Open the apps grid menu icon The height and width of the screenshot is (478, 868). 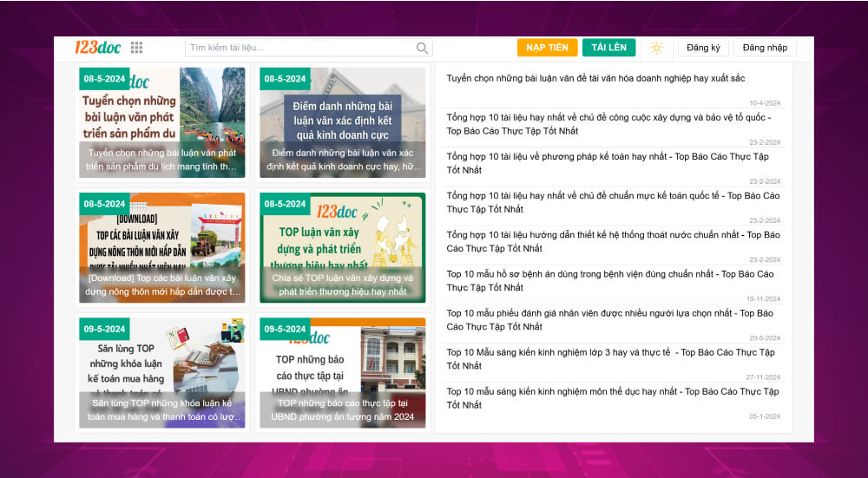coord(136,48)
